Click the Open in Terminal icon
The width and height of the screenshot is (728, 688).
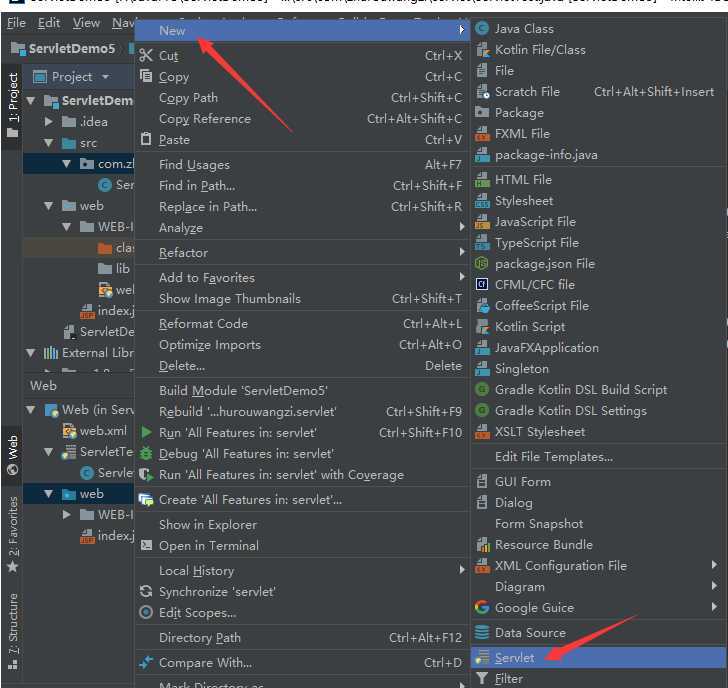point(146,545)
